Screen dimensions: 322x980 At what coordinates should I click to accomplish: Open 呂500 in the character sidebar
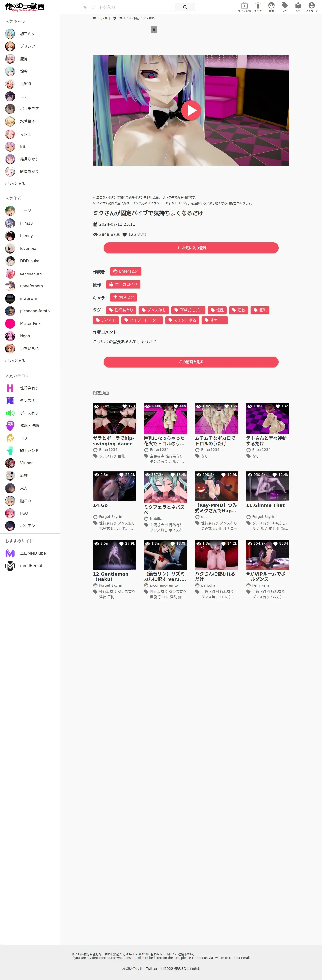pyautogui.click(x=26, y=84)
